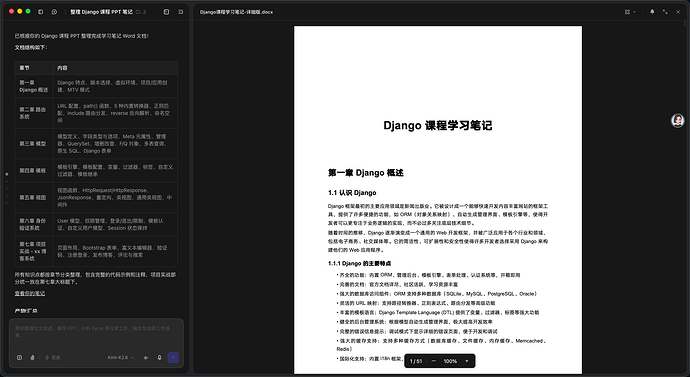
Task: Click the user avatar on the right edge
Action: [678, 120]
